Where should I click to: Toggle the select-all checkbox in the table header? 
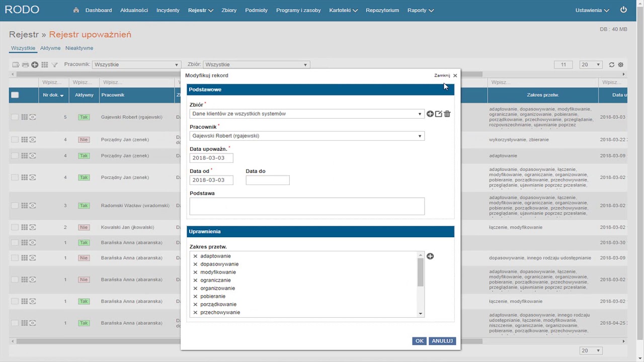point(15,95)
